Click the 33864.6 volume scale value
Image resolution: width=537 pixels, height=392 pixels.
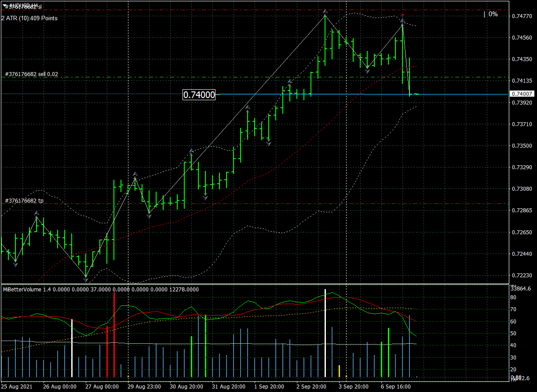pyautogui.click(x=522, y=288)
